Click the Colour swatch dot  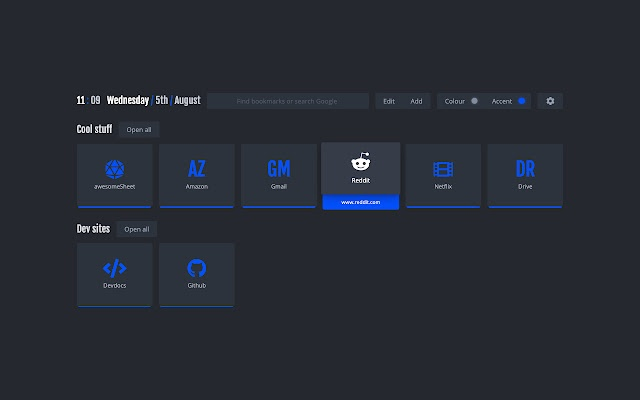coord(474,101)
